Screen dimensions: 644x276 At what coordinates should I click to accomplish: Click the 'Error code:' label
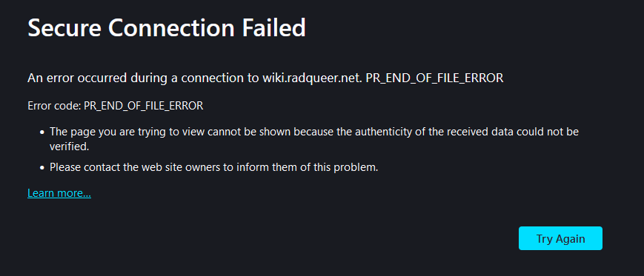click(54, 106)
